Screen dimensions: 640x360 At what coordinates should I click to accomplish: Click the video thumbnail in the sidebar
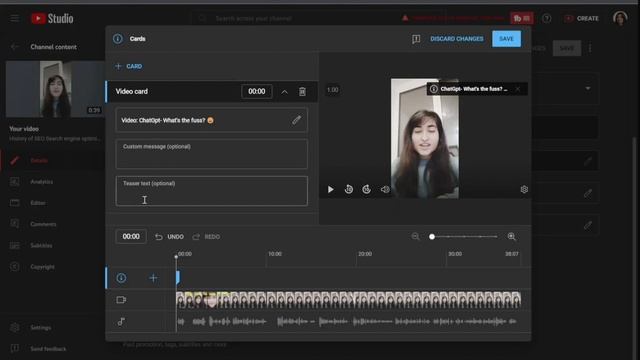55,89
